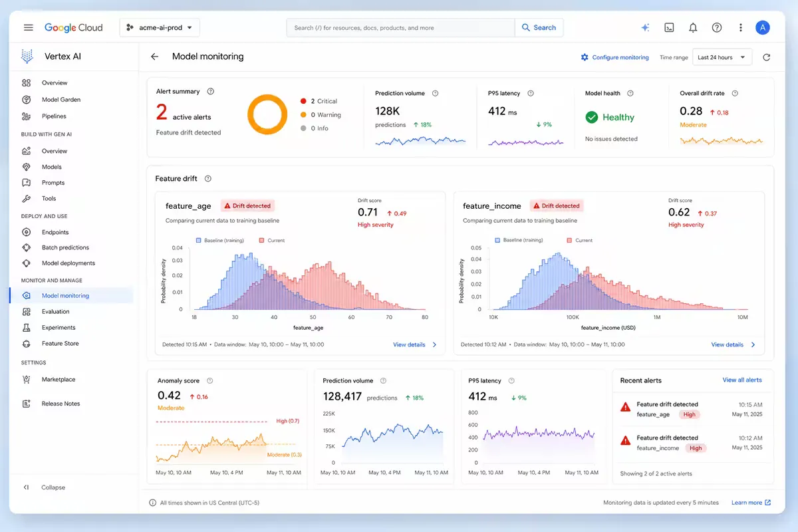Open Endpoints in the sidebar
Image resolution: width=798 pixels, height=532 pixels.
pyautogui.click(x=71, y=232)
